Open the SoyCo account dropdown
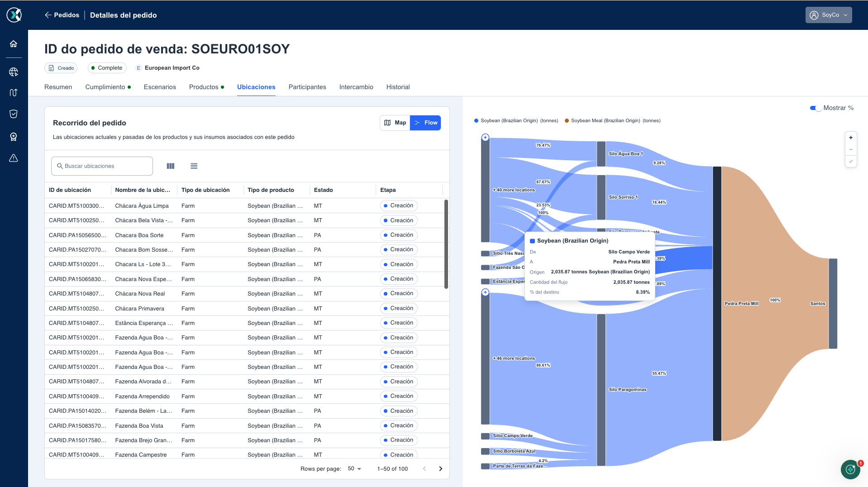The image size is (868, 487). pyautogui.click(x=829, y=15)
